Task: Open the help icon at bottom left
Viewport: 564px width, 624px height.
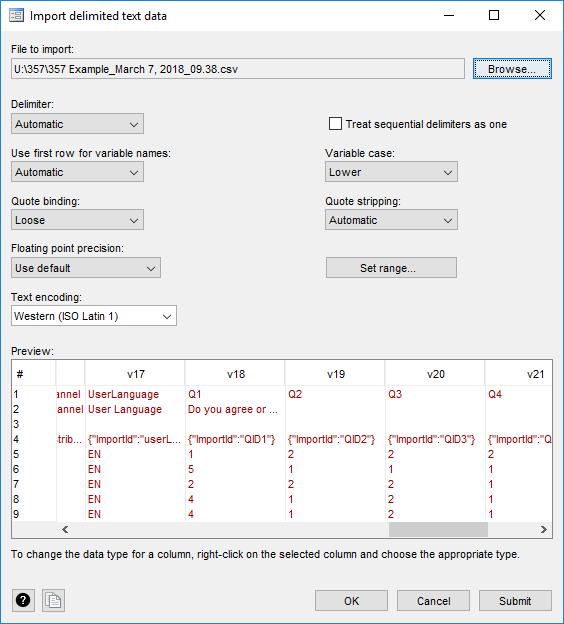Action: [x=23, y=600]
